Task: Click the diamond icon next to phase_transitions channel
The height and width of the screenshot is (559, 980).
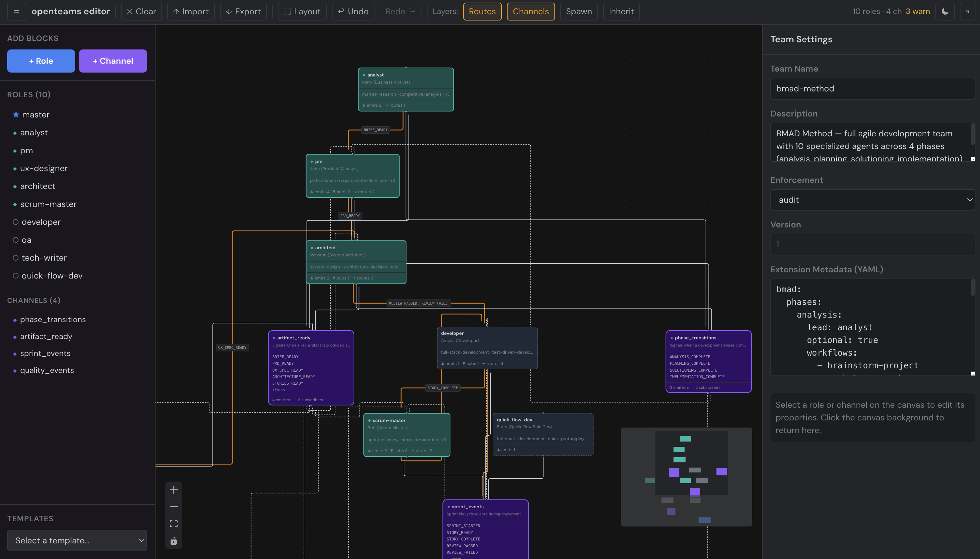Action: (15, 320)
